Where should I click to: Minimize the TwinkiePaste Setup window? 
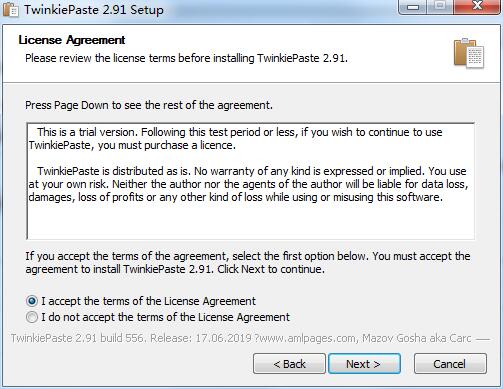point(413,7)
